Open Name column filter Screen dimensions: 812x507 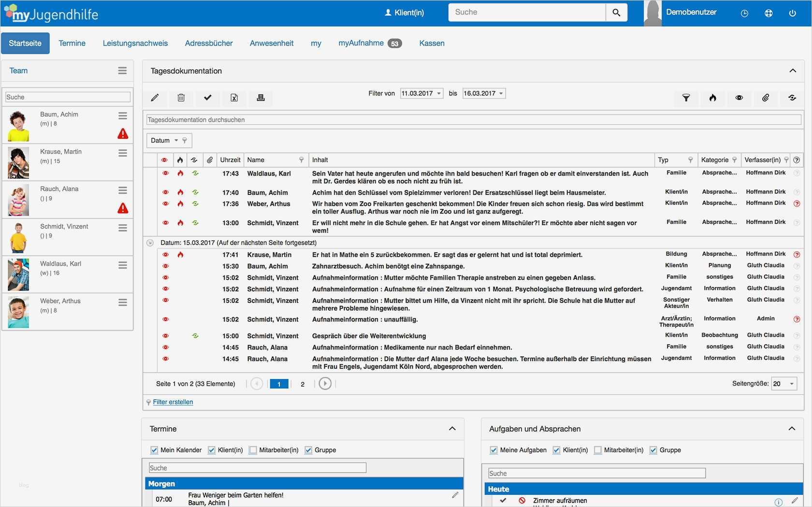[x=301, y=160]
